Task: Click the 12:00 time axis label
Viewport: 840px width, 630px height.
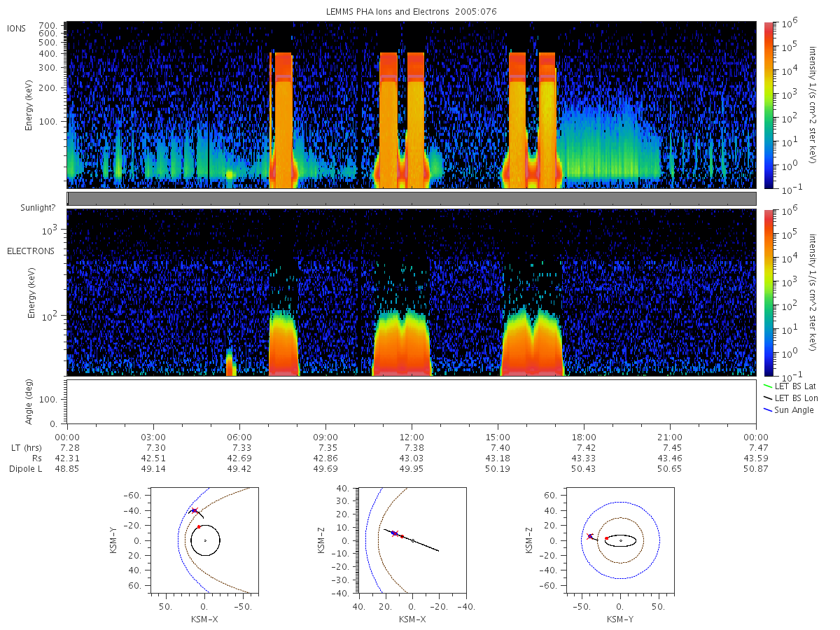Action: click(x=412, y=436)
